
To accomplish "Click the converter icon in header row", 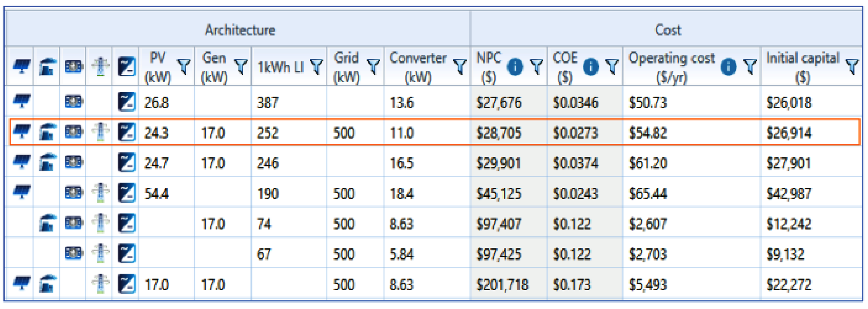I will [x=126, y=66].
